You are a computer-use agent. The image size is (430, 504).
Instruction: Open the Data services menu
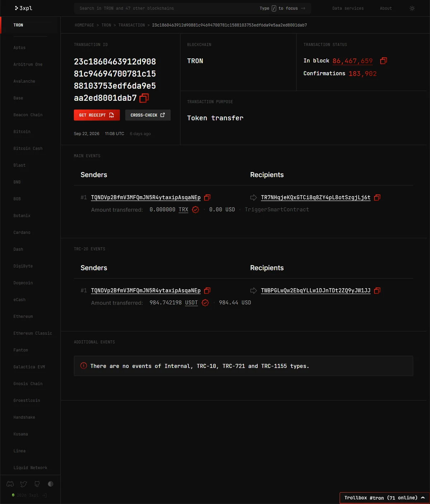tap(348, 8)
